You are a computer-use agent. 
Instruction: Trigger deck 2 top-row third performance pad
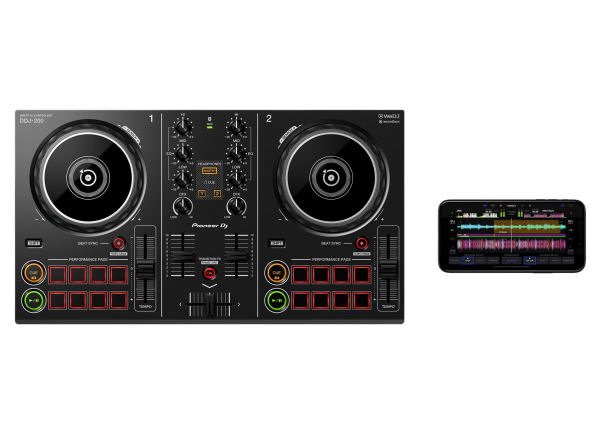click(341, 274)
